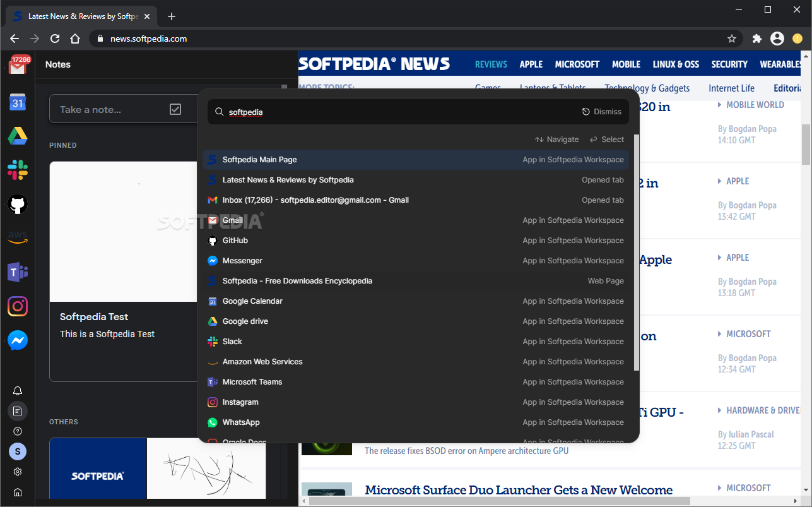
Task: Create a new checklist note
Action: click(x=175, y=109)
